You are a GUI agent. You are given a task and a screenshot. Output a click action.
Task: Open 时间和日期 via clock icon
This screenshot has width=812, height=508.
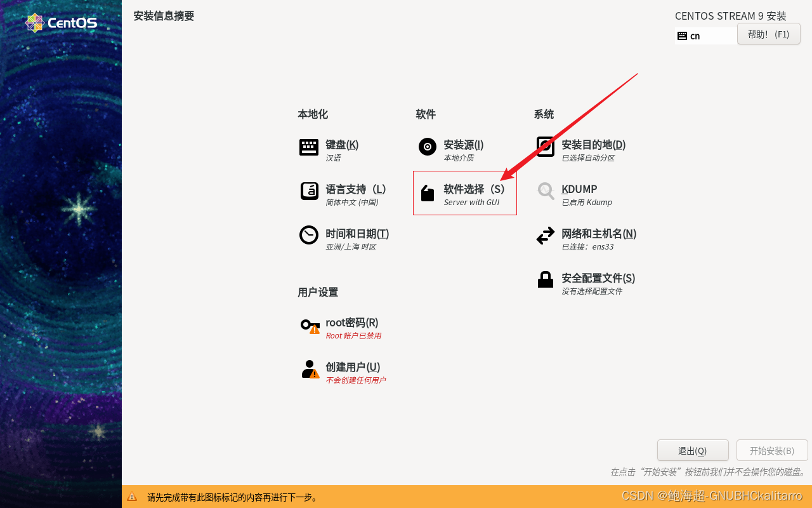tap(309, 236)
